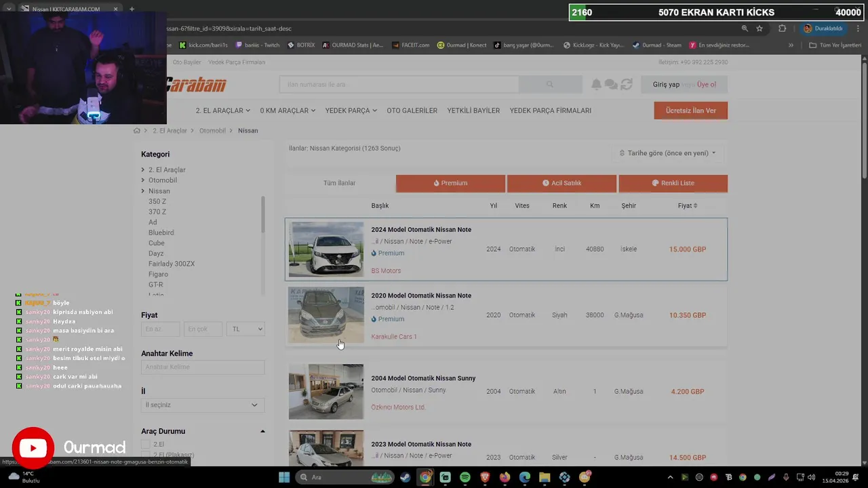Switch to the Acil Satılık tab

[x=561, y=183]
